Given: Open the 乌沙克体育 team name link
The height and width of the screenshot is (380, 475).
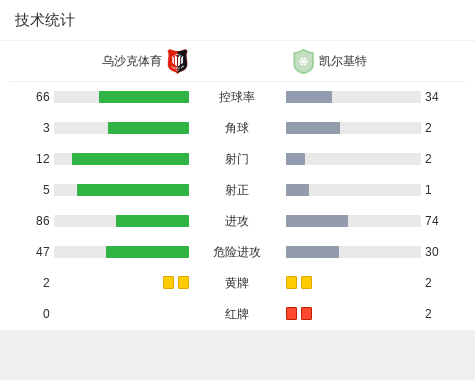Looking at the screenshot, I should (132, 61).
